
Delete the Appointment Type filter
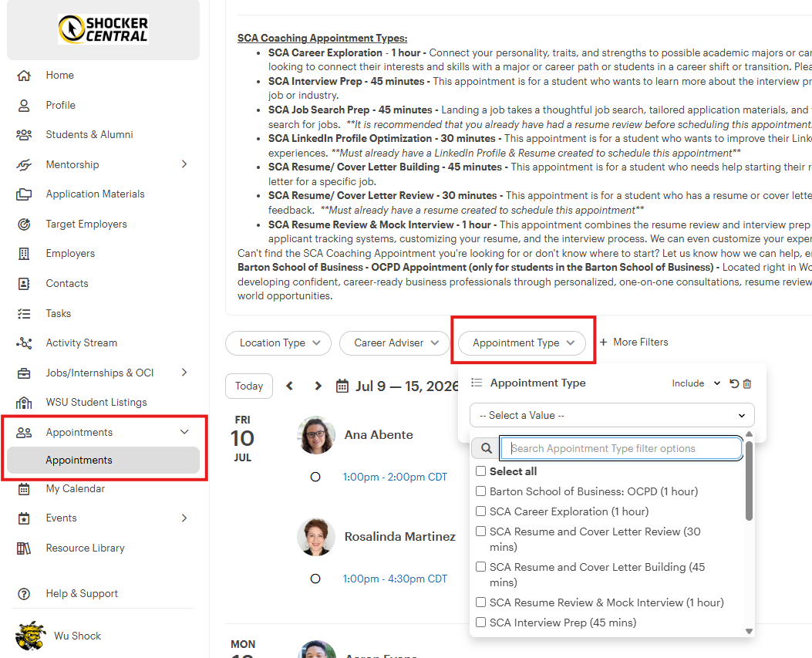click(x=747, y=383)
